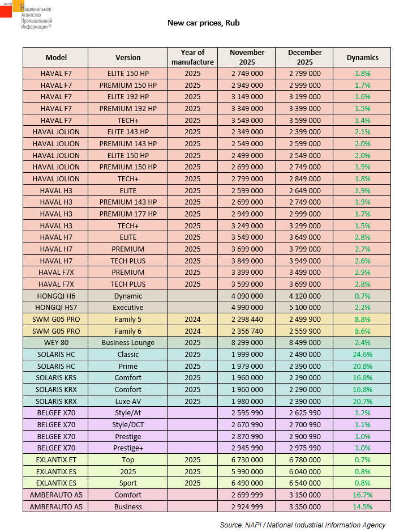
Task: Click the NAPI source attribution text
Action: [302, 525]
